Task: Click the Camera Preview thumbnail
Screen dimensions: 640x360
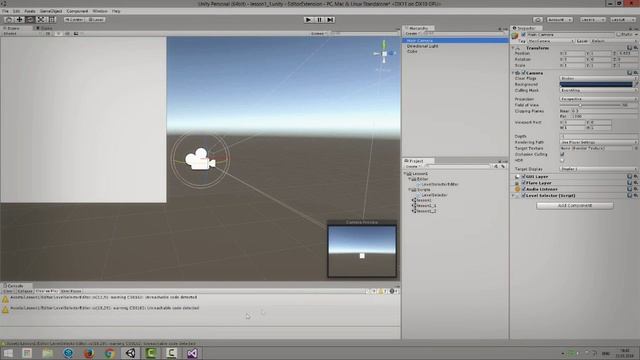Action: click(x=362, y=251)
